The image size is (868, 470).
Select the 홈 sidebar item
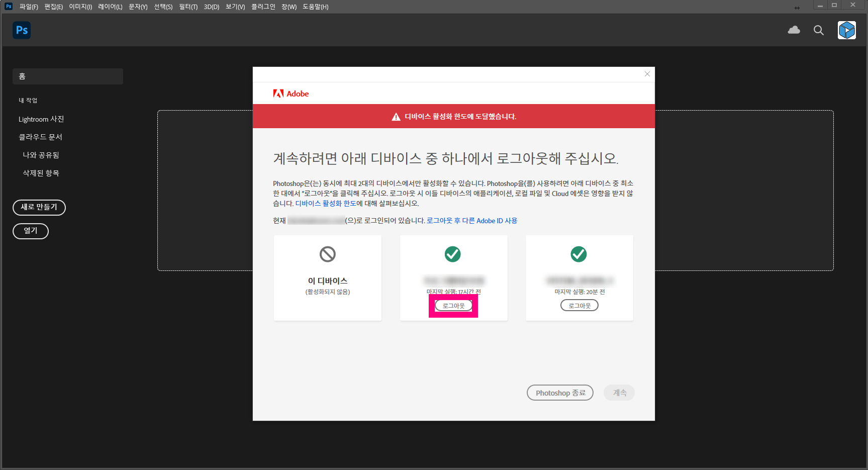coord(68,76)
